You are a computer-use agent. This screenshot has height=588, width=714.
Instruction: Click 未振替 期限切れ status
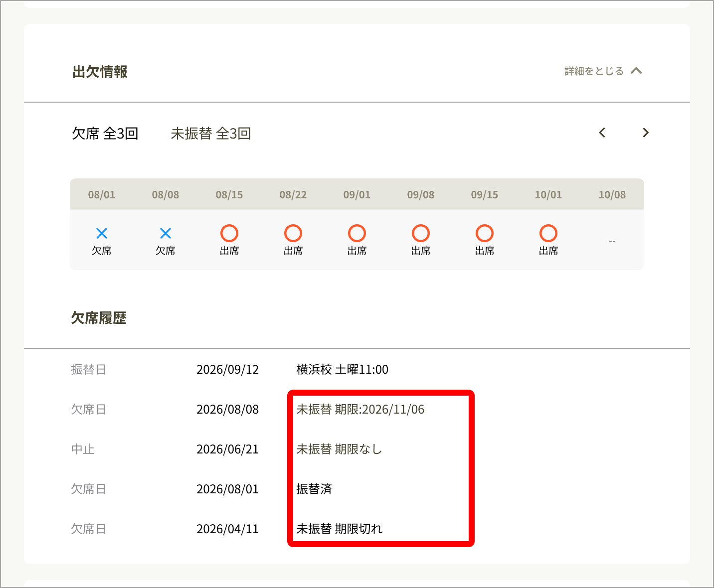(x=339, y=529)
